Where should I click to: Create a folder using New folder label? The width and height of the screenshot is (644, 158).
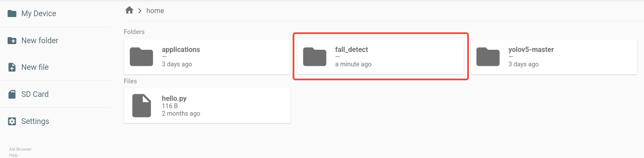click(40, 41)
